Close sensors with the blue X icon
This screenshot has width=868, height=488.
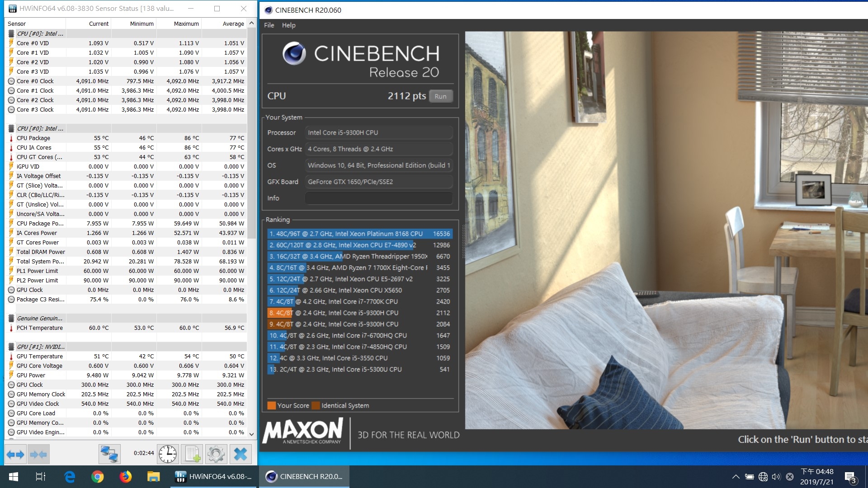pos(241,454)
